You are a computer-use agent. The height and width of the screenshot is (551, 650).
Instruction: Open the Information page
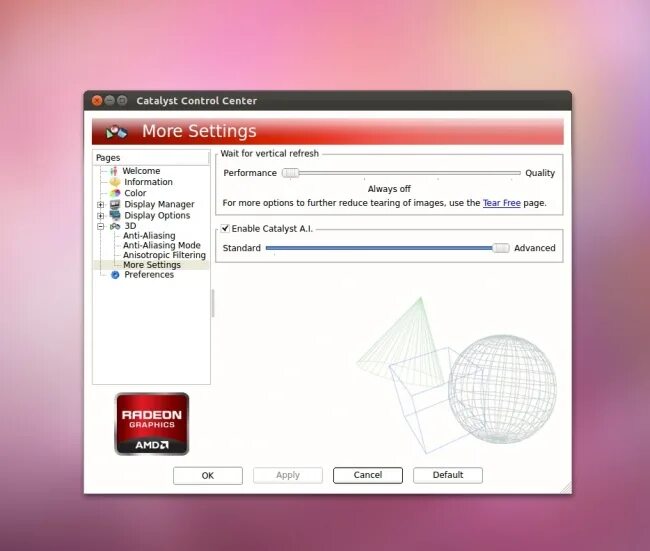pyautogui.click(x=148, y=182)
